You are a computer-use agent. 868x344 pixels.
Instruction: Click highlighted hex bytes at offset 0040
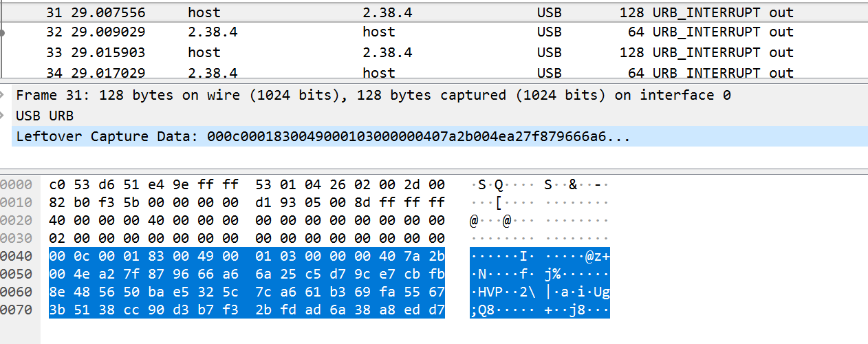click(x=247, y=257)
